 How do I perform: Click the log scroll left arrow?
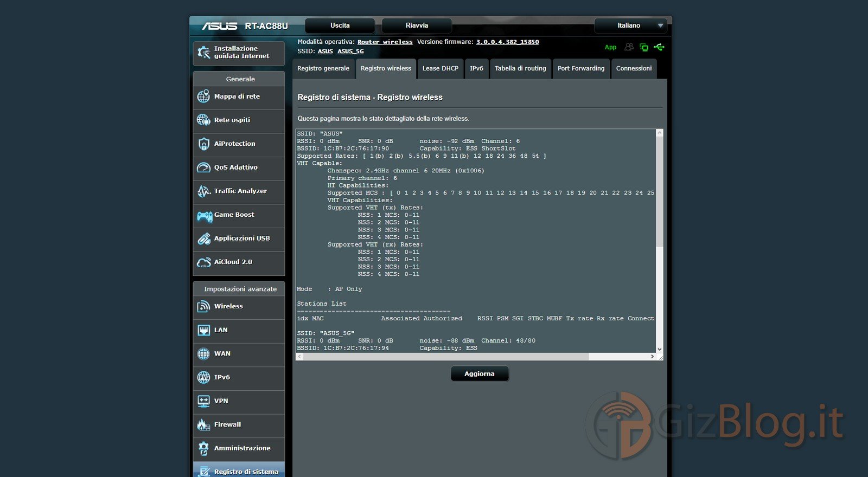299,357
